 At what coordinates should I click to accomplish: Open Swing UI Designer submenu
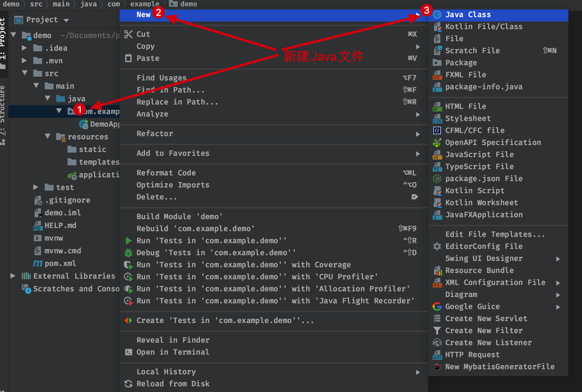[x=498, y=258]
